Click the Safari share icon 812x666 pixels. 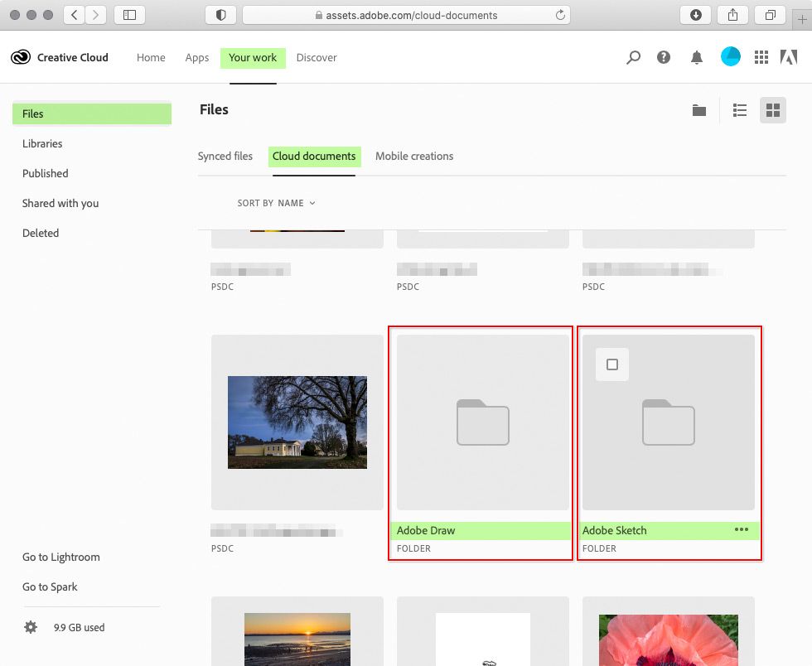732,15
